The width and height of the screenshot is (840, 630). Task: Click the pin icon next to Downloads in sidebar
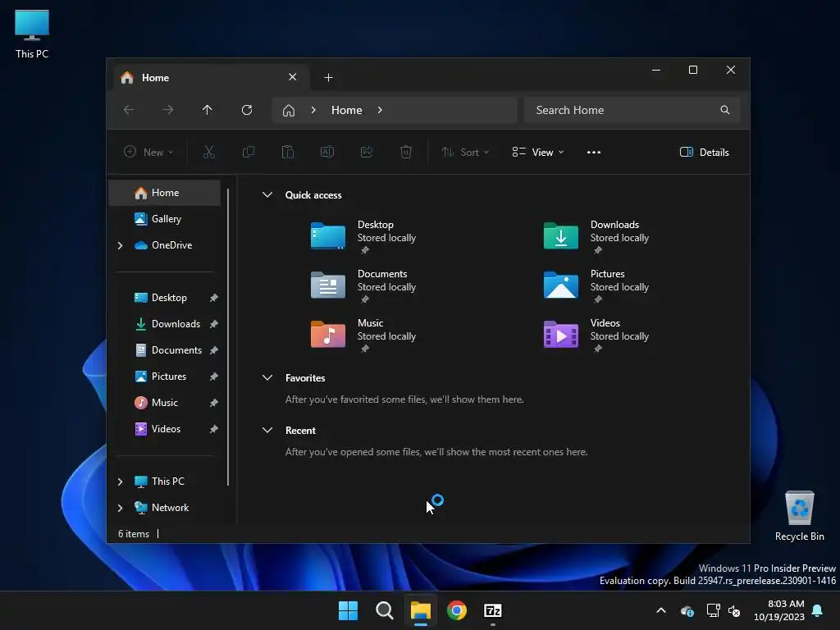(214, 324)
